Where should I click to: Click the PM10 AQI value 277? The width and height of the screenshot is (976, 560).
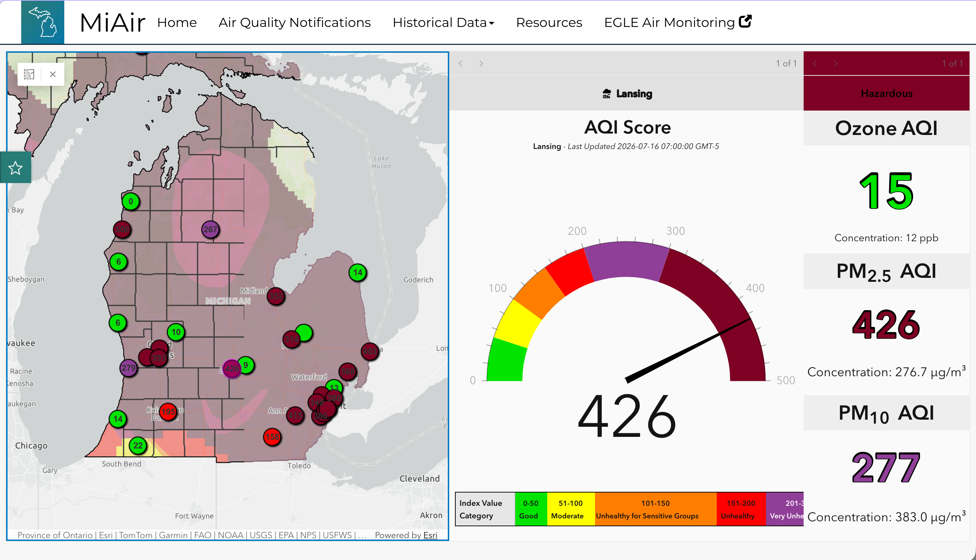tap(886, 467)
